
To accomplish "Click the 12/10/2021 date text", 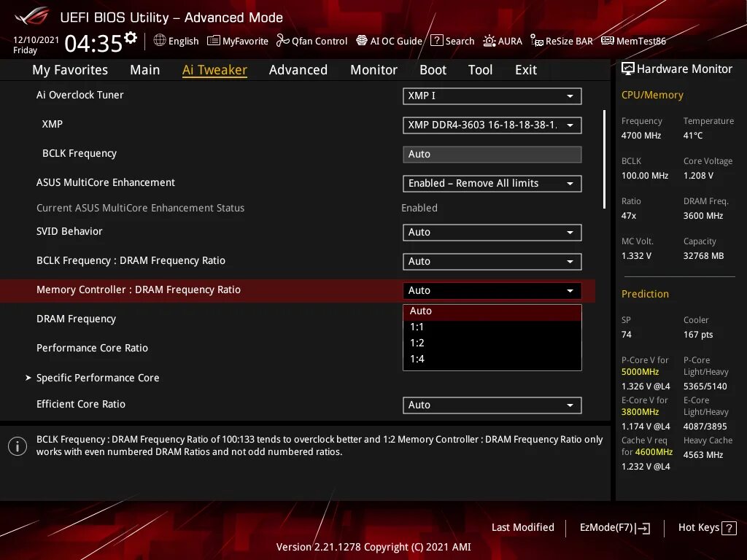I will click(x=36, y=40).
